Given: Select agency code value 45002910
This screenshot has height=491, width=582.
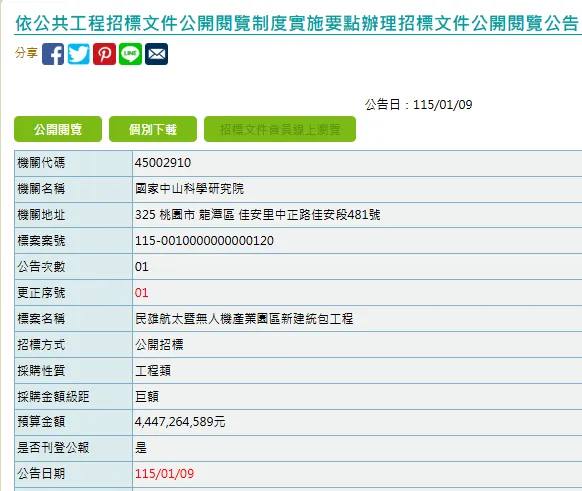Looking at the screenshot, I should tap(163, 163).
